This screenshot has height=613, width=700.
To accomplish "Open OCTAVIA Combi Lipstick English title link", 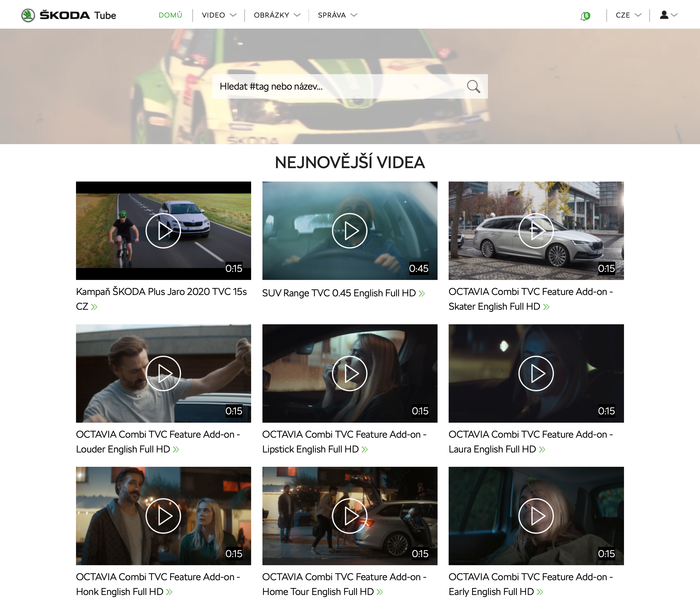I will pyautogui.click(x=344, y=442).
